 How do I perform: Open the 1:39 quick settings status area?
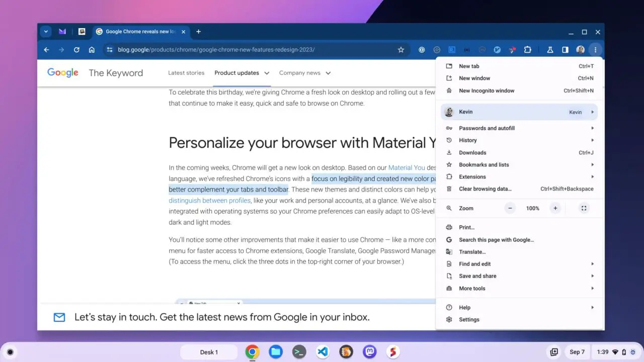click(x=617, y=352)
